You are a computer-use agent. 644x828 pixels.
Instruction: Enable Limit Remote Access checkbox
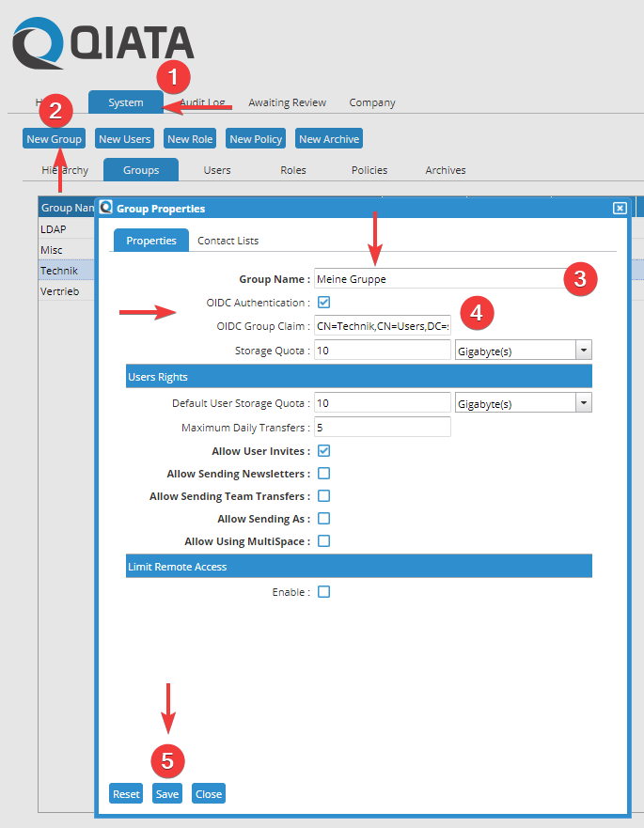[324, 592]
